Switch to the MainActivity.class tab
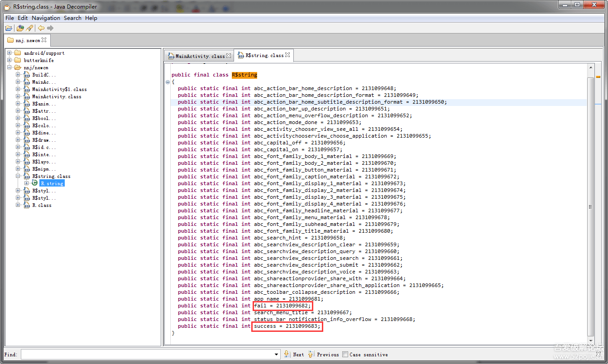 [x=200, y=56]
